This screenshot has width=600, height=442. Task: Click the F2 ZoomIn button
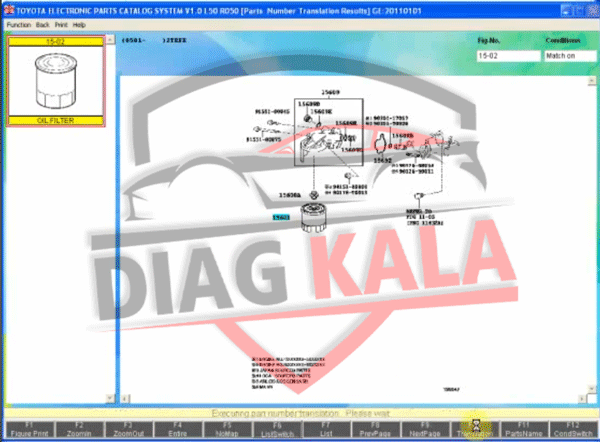(79, 429)
